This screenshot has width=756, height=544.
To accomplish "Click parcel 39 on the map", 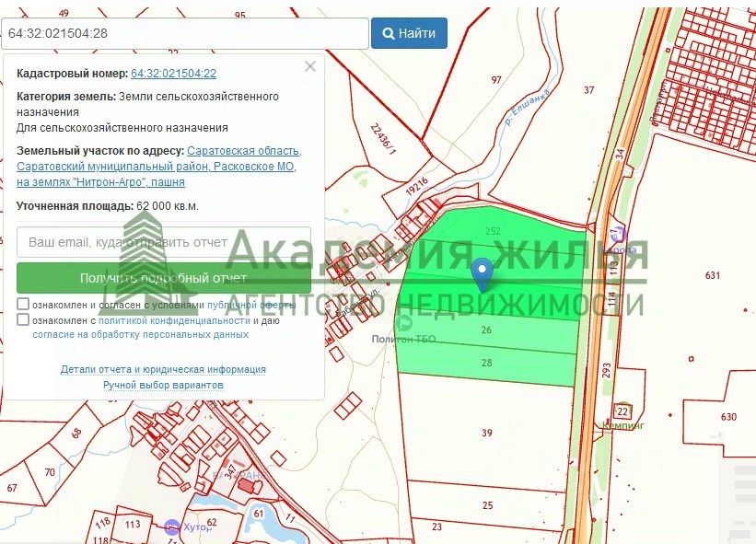I will (x=487, y=433).
